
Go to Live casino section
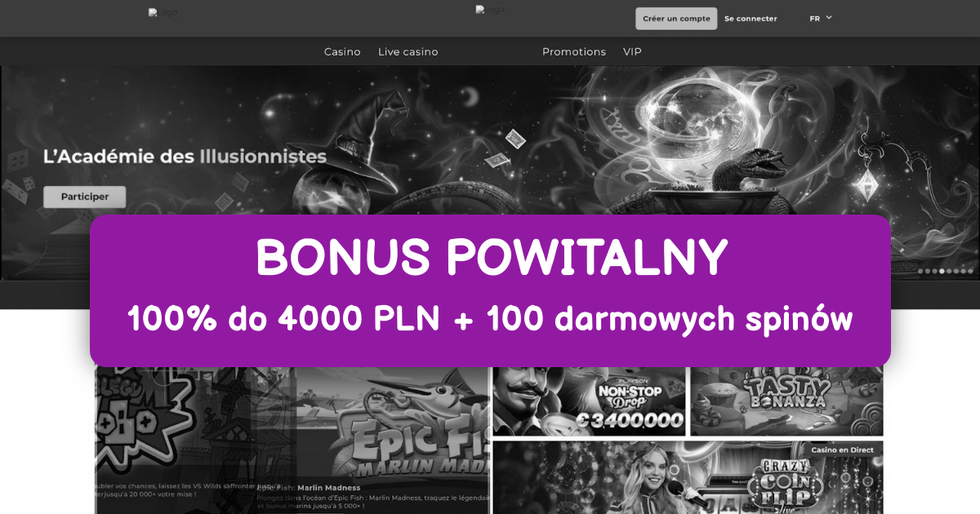pos(408,51)
